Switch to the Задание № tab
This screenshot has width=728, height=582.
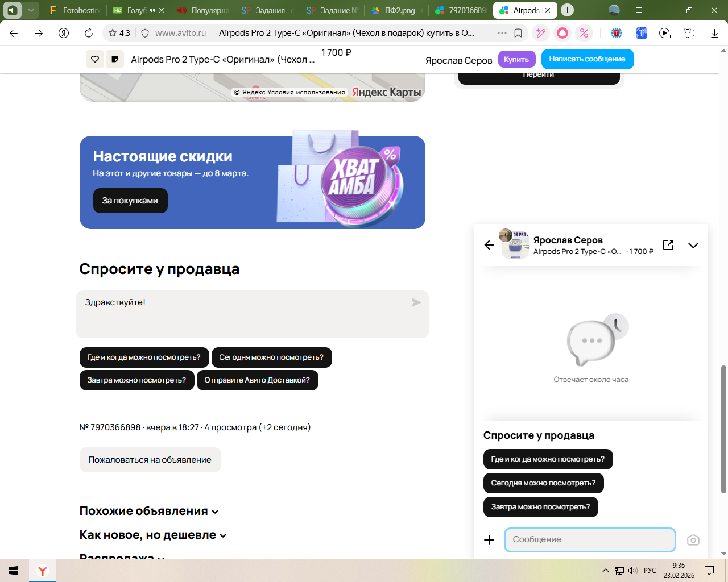point(332,10)
